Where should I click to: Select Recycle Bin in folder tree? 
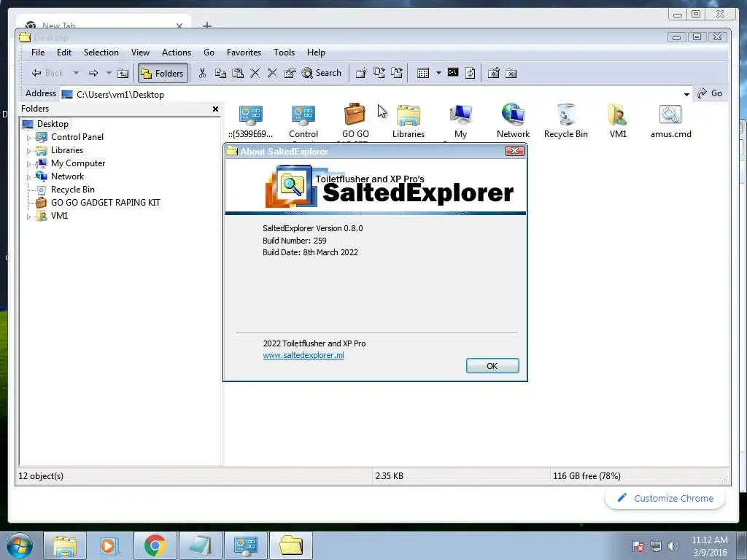(72, 190)
